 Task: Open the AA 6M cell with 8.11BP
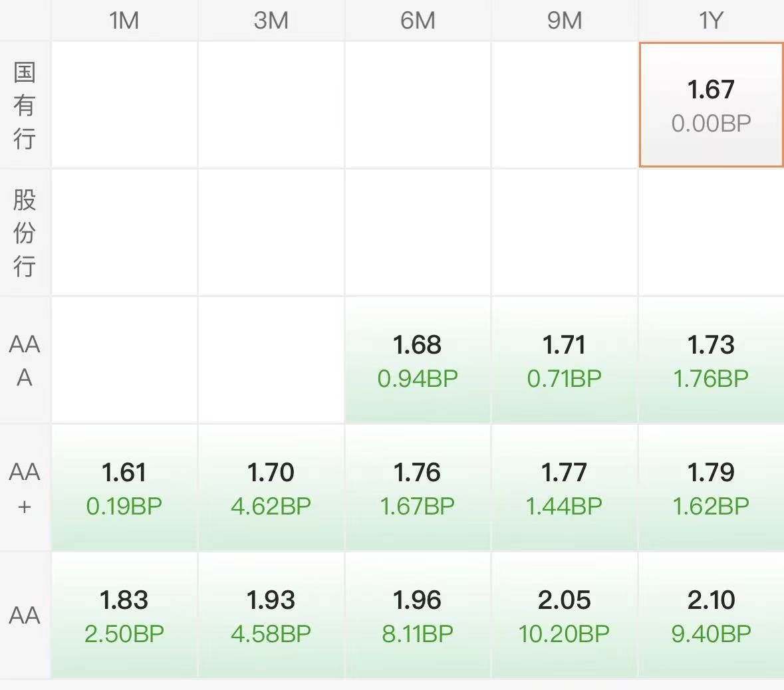click(x=418, y=616)
